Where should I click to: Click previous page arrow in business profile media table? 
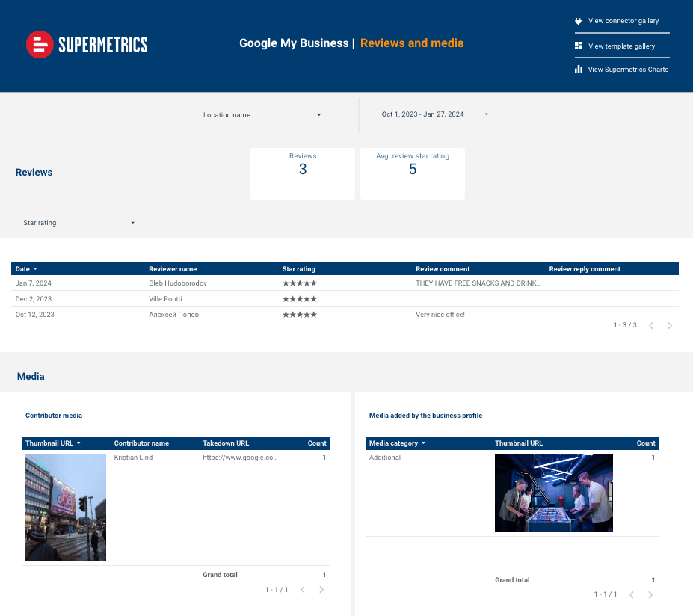pos(632,594)
